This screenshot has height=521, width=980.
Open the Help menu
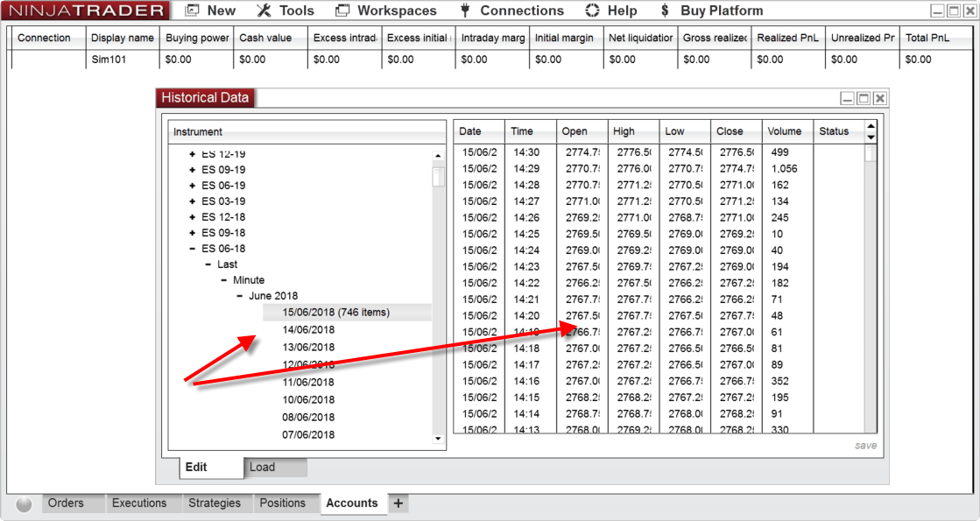[x=622, y=11]
